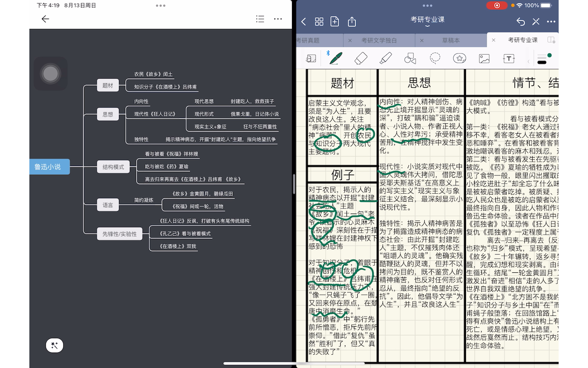Image resolution: width=588 pixels, height=368 pixels.
Task: Toggle read-only mode with crossed pen icon
Action: [x=536, y=22]
